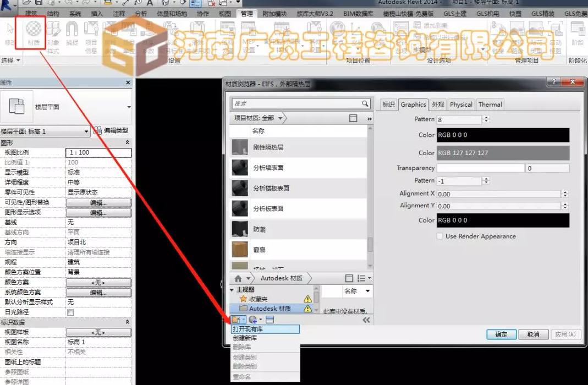Open list view options dropdown arrow
The height and width of the screenshot is (385, 588).
(x=370, y=278)
